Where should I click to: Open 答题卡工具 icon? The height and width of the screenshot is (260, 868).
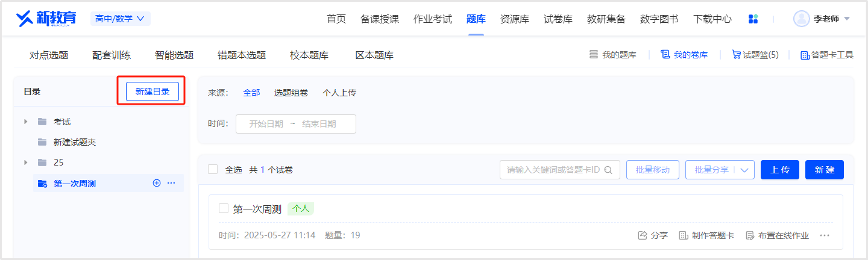point(805,55)
